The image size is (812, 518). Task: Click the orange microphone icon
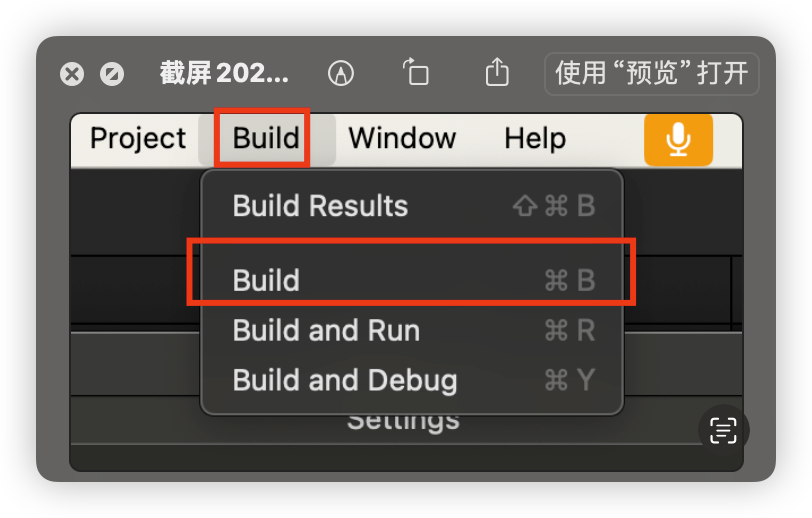pyautogui.click(x=678, y=140)
